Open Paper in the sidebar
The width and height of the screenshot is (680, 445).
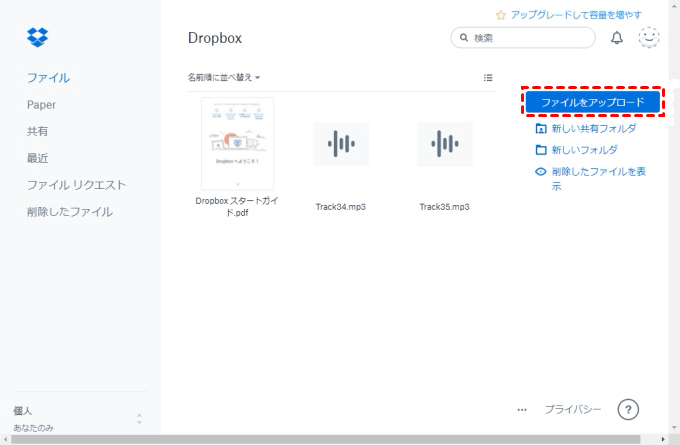pyautogui.click(x=41, y=104)
